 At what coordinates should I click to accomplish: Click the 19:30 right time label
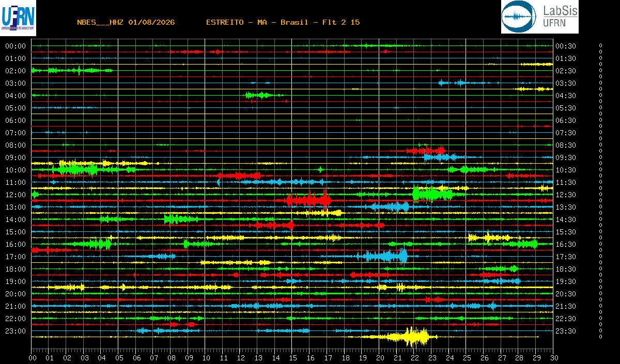(566, 281)
